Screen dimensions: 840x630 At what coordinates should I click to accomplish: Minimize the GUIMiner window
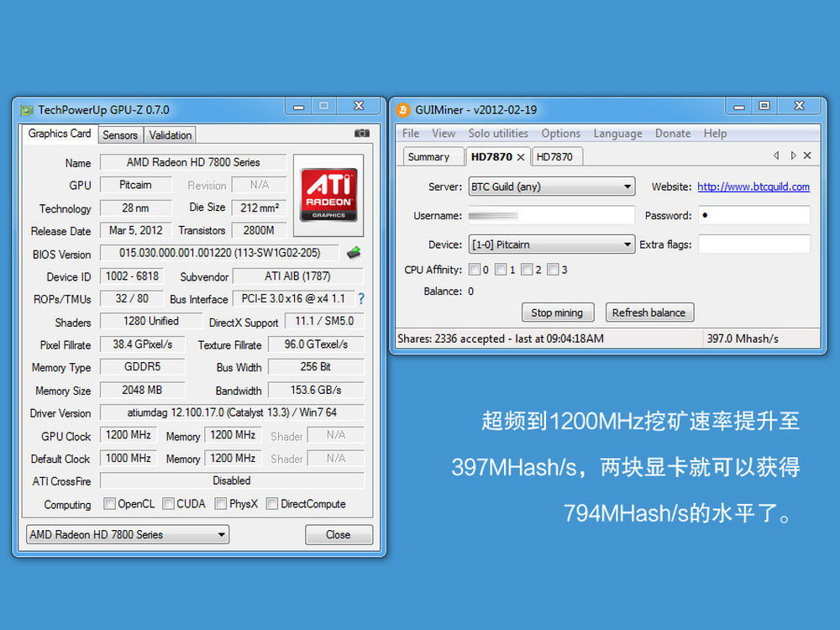pyautogui.click(x=738, y=107)
